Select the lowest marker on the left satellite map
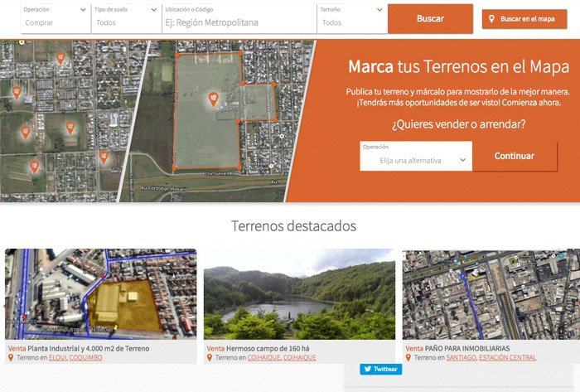580x392 pixels. pos(34,166)
